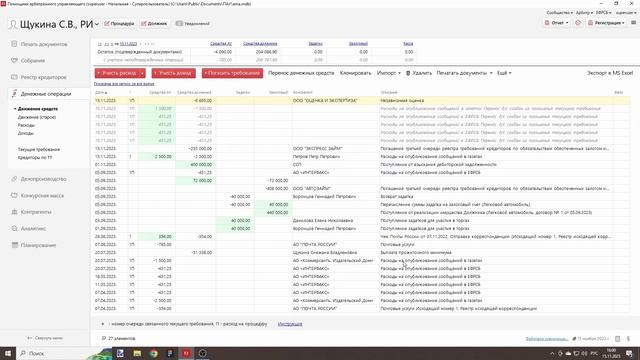The height and width of the screenshot is (360, 640).
Task: Collapse the Движение средств tree node
Action: 15,109
